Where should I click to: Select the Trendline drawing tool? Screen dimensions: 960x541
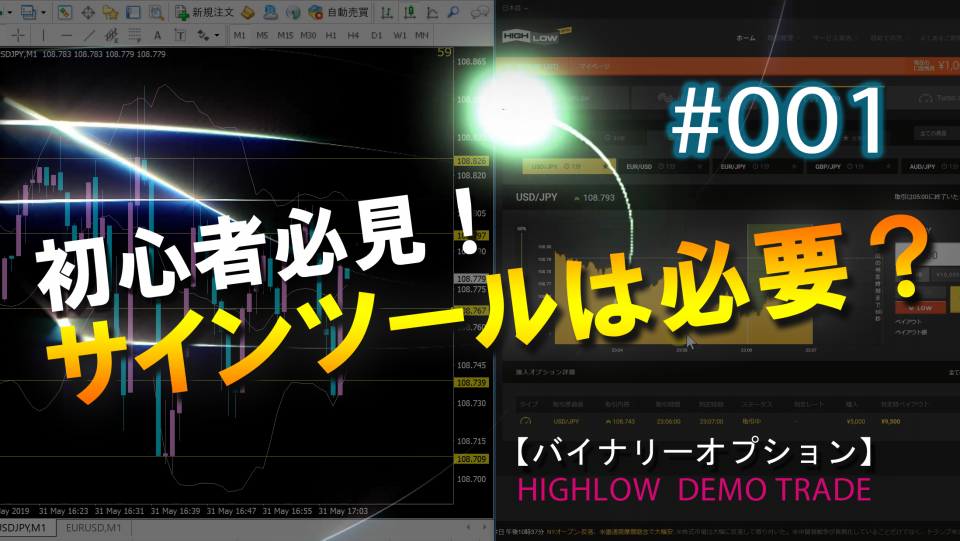click(x=89, y=35)
